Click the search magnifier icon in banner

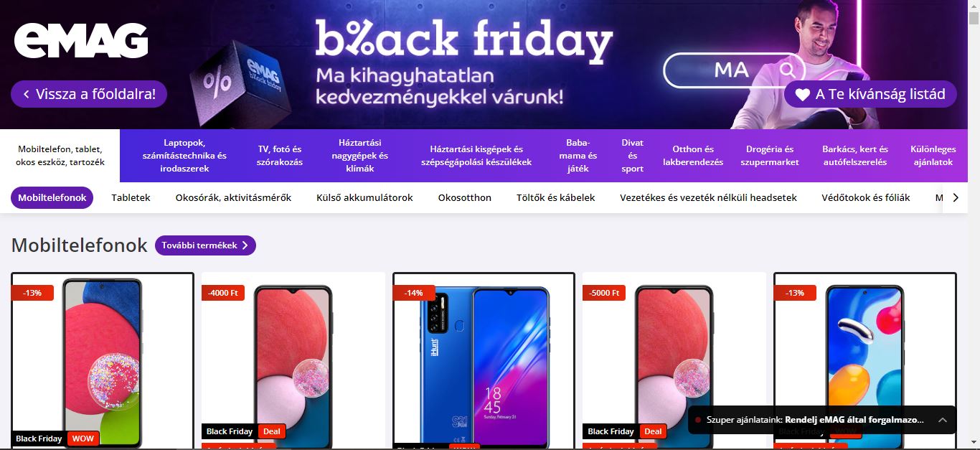787,70
